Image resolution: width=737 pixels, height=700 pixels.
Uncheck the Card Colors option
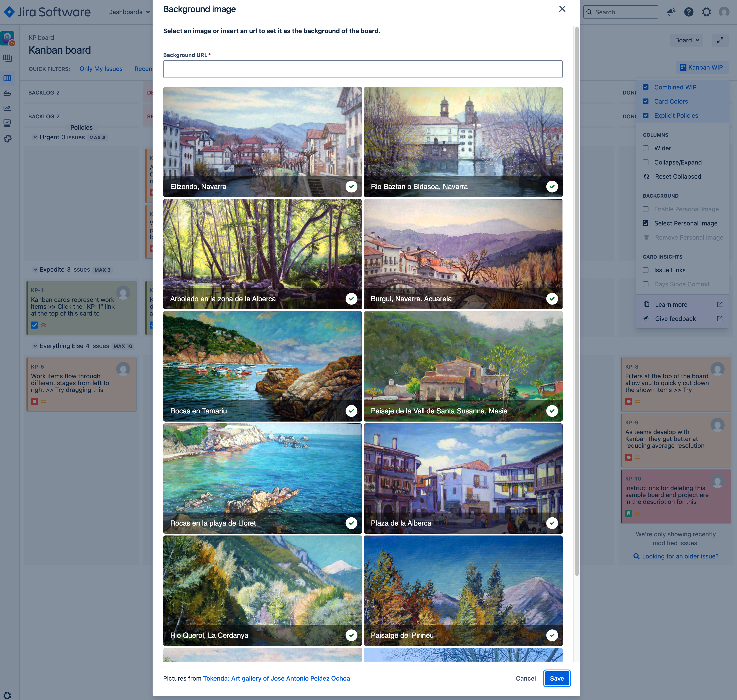point(646,102)
